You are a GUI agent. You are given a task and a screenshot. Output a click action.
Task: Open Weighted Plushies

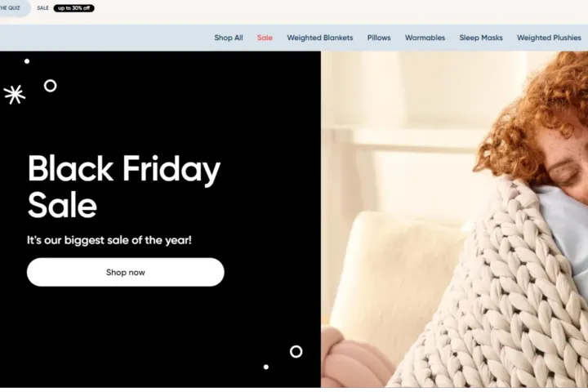click(x=549, y=38)
